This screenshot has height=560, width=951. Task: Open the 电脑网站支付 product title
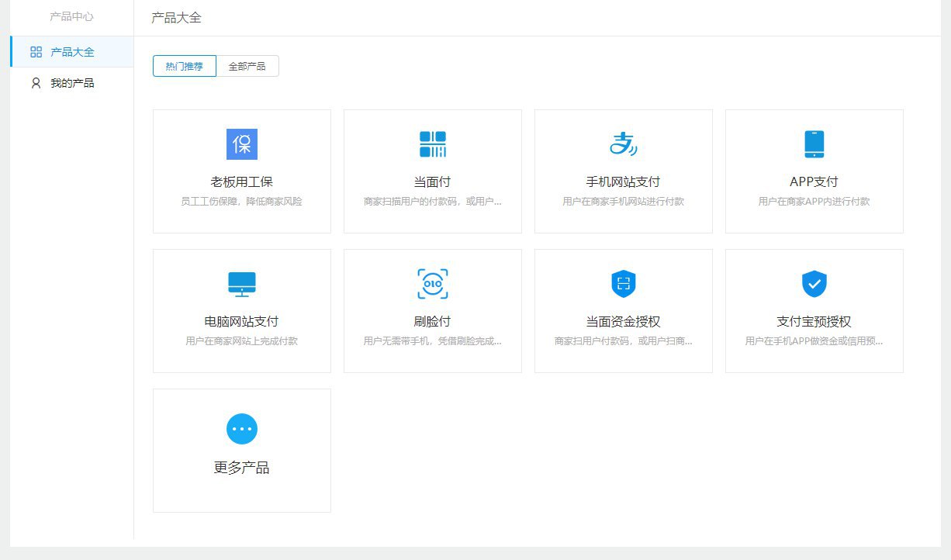[x=242, y=322]
